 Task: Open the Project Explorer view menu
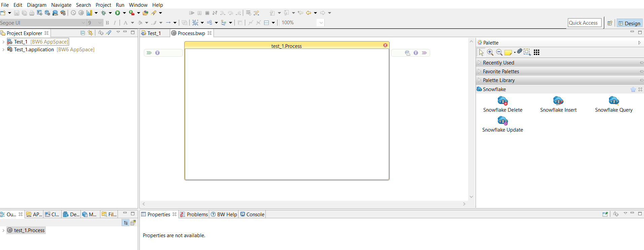pyautogui.click(x=118, y=32)
